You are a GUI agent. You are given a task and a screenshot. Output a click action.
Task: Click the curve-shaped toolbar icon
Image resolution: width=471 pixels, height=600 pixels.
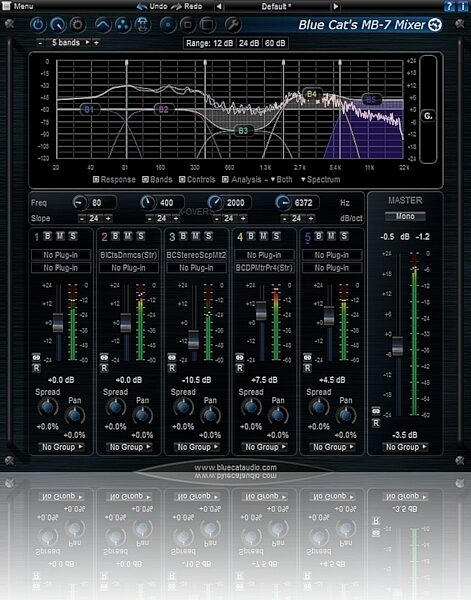click(103, 25)
